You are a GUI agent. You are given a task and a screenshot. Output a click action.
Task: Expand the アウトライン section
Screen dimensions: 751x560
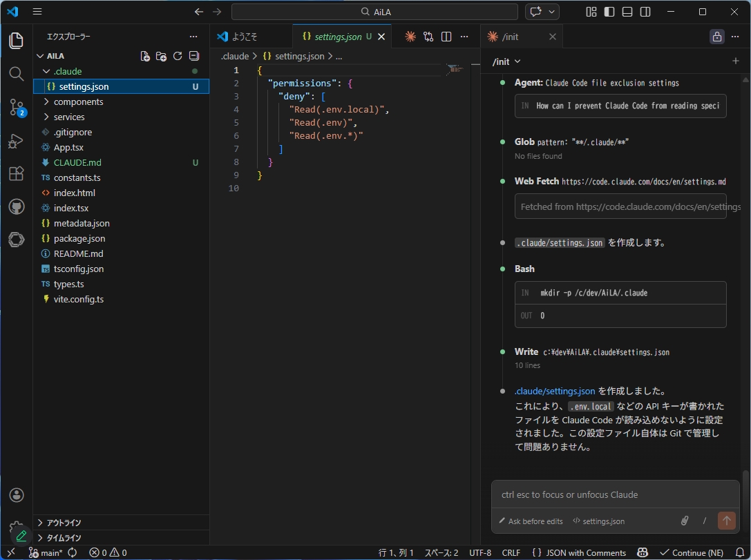pos(61,523)
